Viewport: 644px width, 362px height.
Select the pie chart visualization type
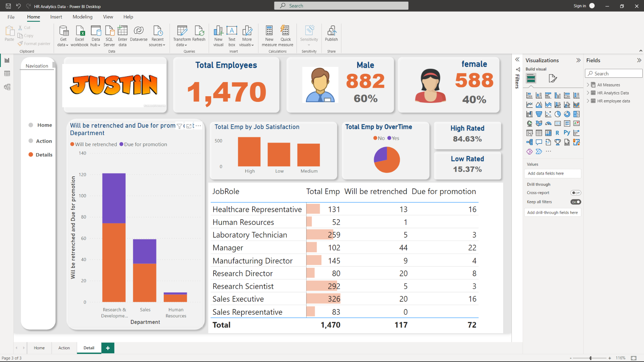[x=557, y=114]
